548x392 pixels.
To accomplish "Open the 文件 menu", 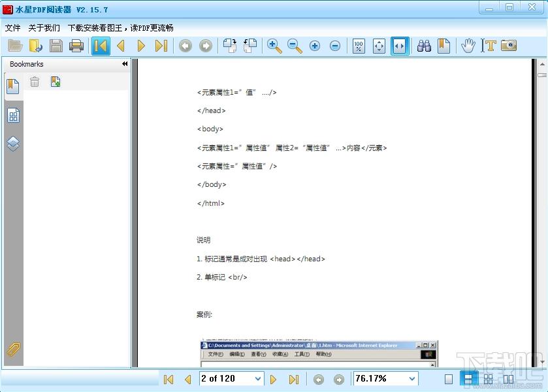I will [12, 27].
